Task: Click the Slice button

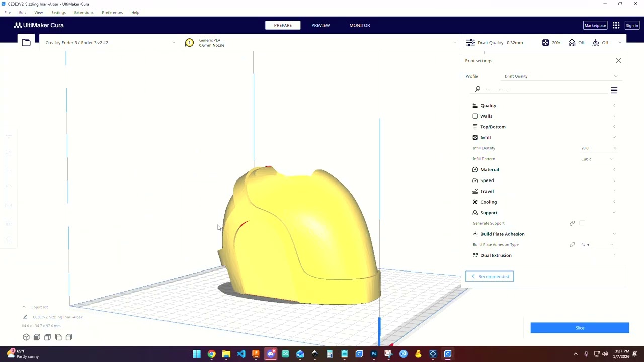Action: 580,328
